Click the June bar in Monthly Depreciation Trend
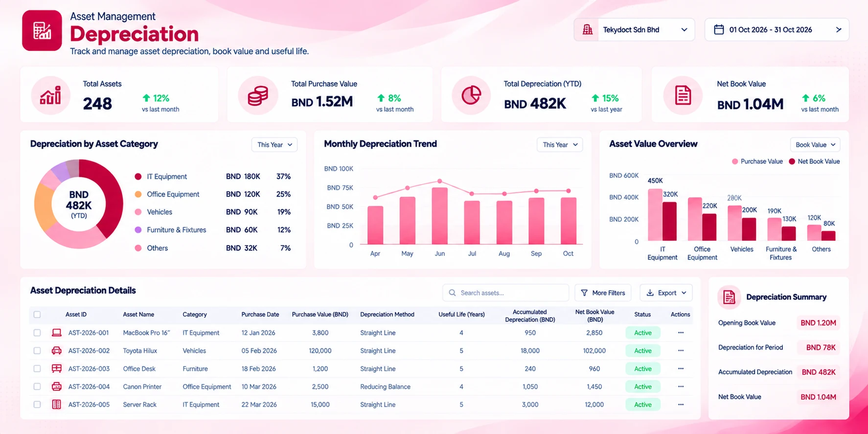The width and height of the screenshot is (868, 434). (439, 216)
